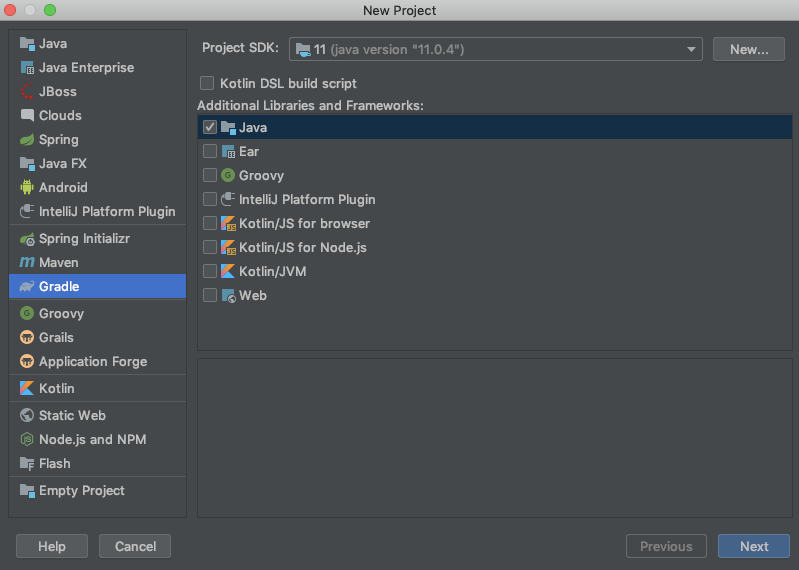
Task: Enable IntelliJ Platform Plugin framework checkbox
Action: pyautogui.click(x=210, y=199)
